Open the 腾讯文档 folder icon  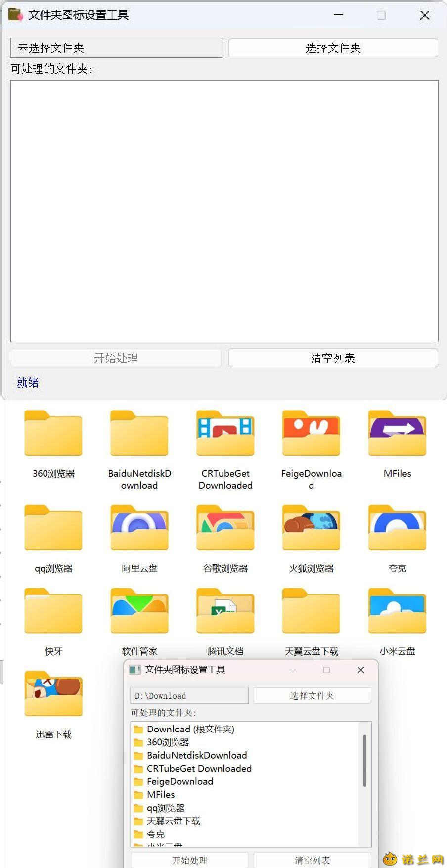225,611
